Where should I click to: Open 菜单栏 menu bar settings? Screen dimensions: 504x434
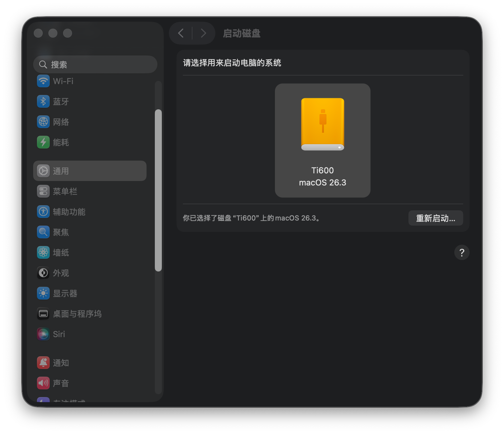click(x=65, y=192)
